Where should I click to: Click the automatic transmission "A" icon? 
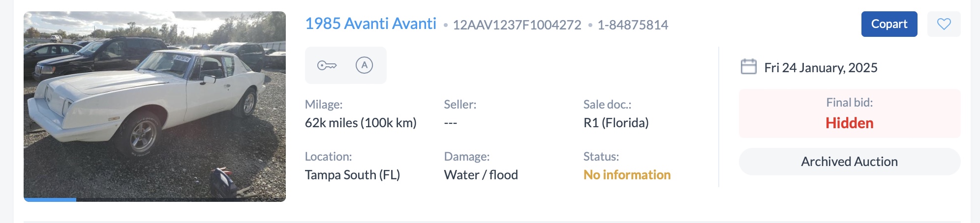point(364,65)
